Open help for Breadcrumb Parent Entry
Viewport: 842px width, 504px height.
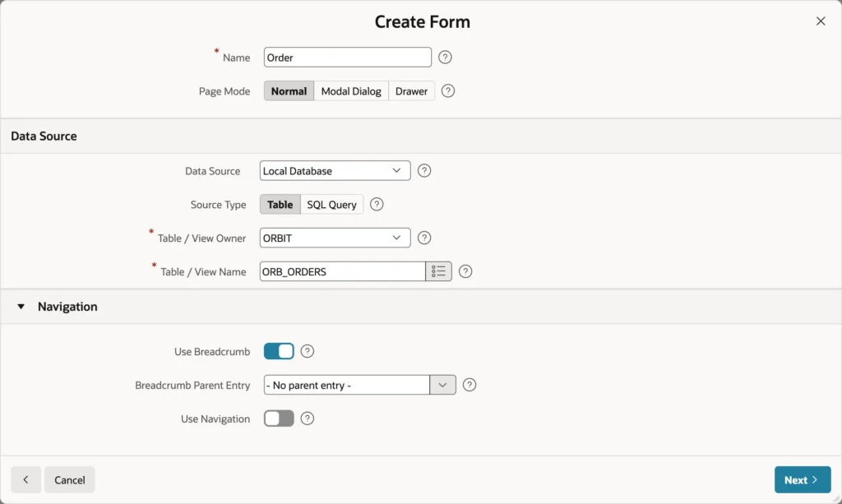pyautogui.click(x=470, y=385)
